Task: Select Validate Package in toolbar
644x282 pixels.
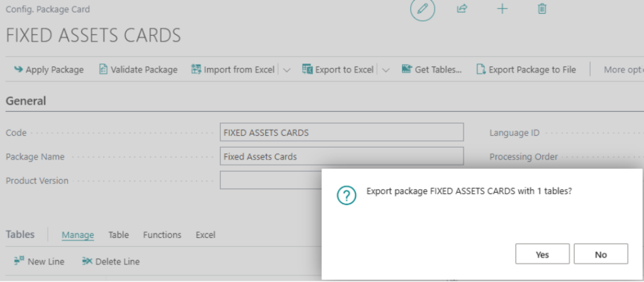Action: click(138, 70)
